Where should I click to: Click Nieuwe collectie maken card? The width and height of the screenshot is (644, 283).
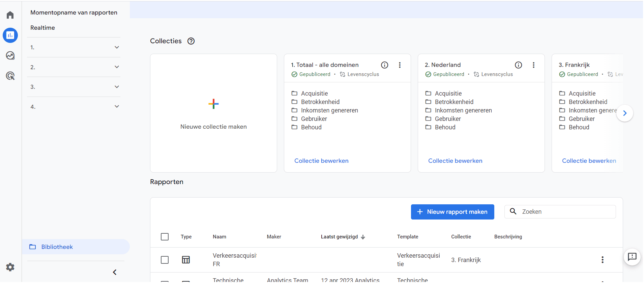213,113
